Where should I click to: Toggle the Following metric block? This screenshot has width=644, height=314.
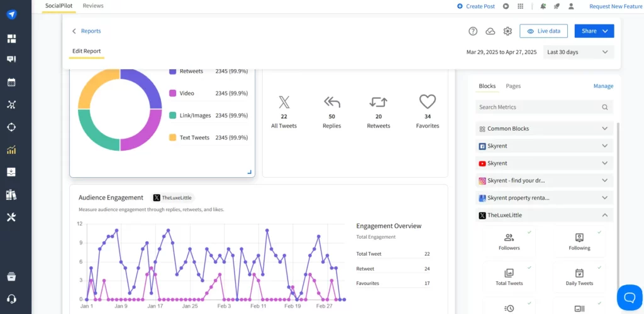click(x=579, y=241)
